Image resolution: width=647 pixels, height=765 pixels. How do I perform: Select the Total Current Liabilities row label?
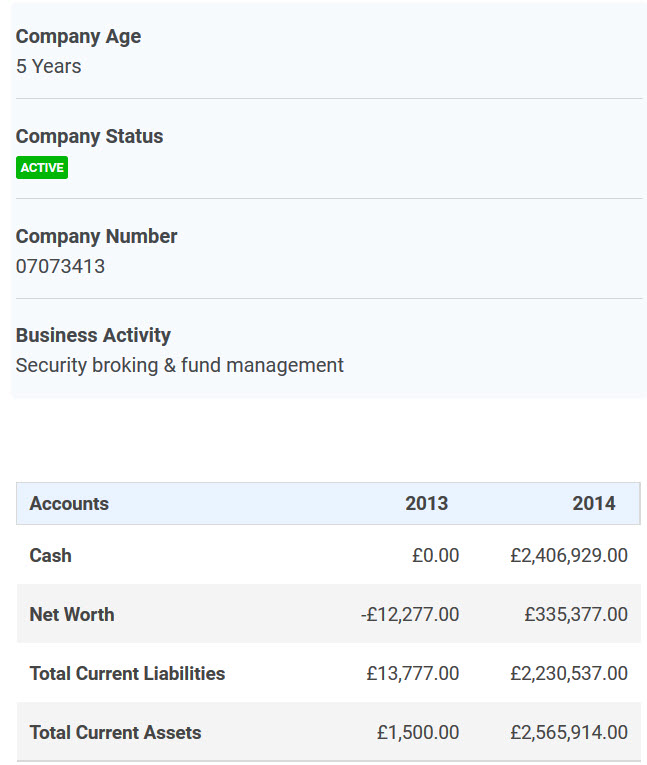(x=127, y=674)
